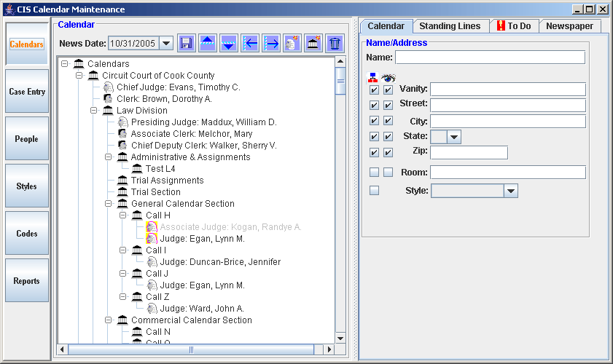The width and height of the screenshot is (613, 364).
Task: Click the move up arrow toolbar icon
Action: pos(208,43)
